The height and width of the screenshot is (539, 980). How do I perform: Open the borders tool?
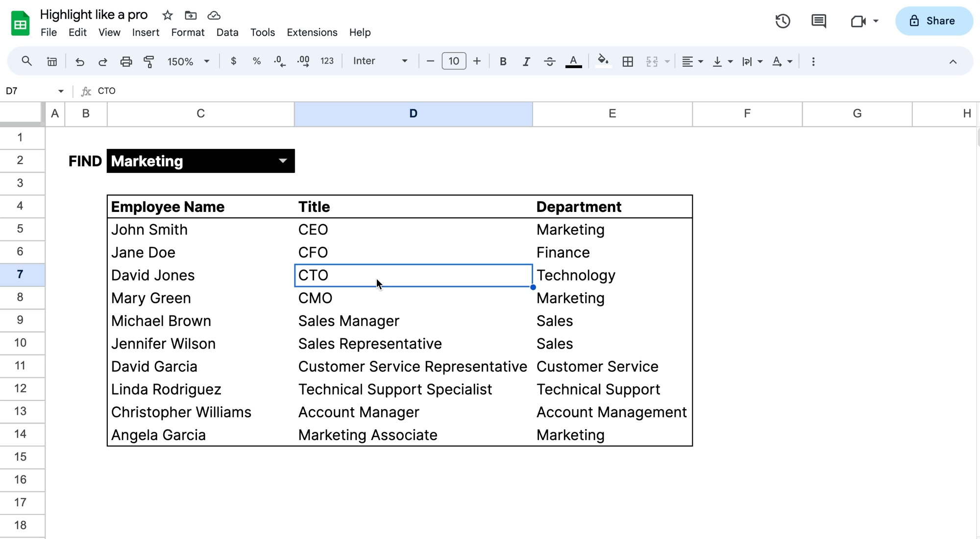click(628, 61)
